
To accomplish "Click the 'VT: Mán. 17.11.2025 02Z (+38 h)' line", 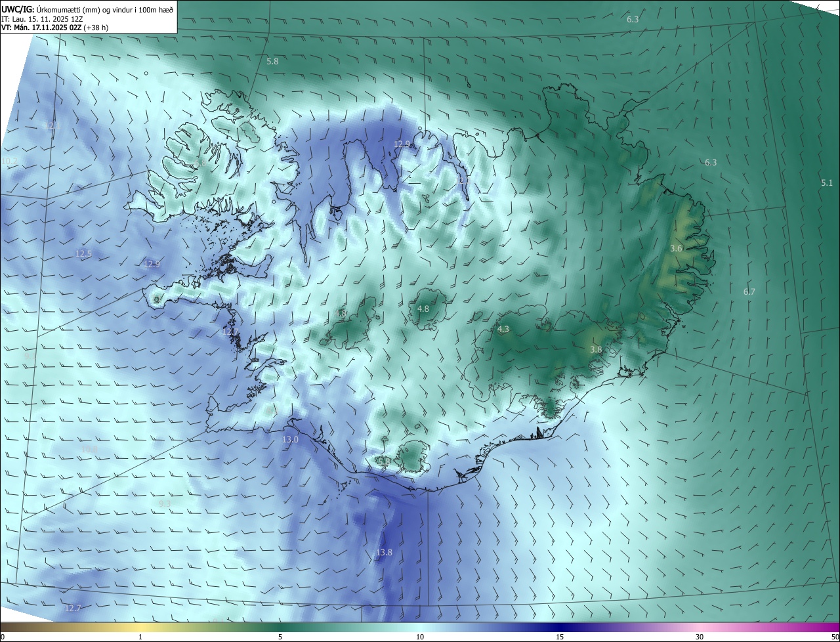I will pos(54,28).
